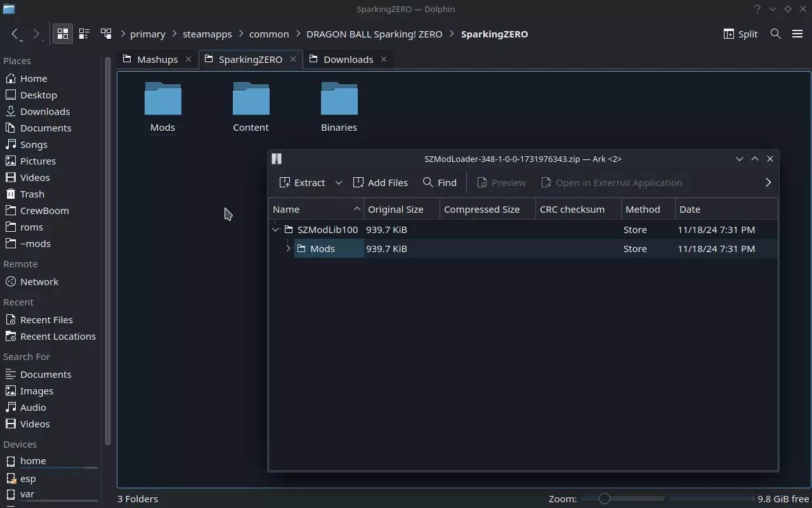Sort Ark list by Original Size

(402, 209)
